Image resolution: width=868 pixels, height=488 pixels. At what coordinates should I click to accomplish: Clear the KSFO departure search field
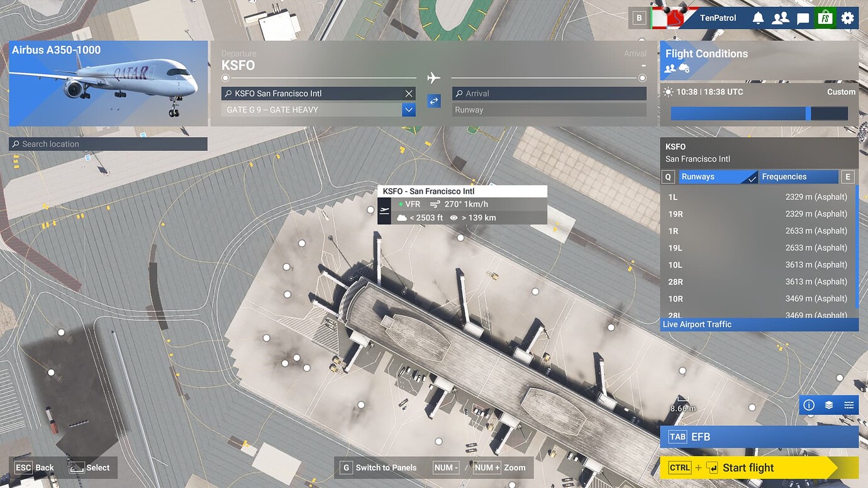[409, 94]
